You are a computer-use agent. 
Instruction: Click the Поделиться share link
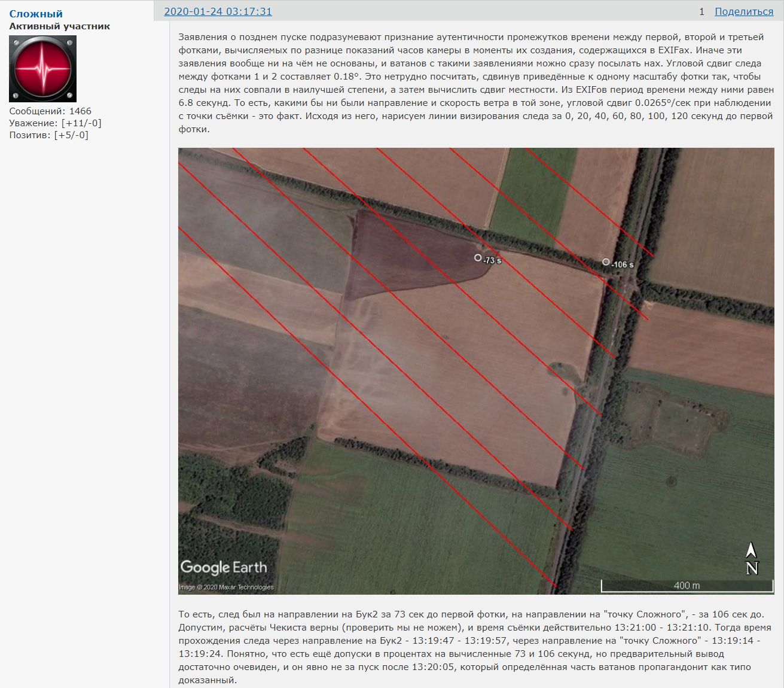click(x=744, y=11)
